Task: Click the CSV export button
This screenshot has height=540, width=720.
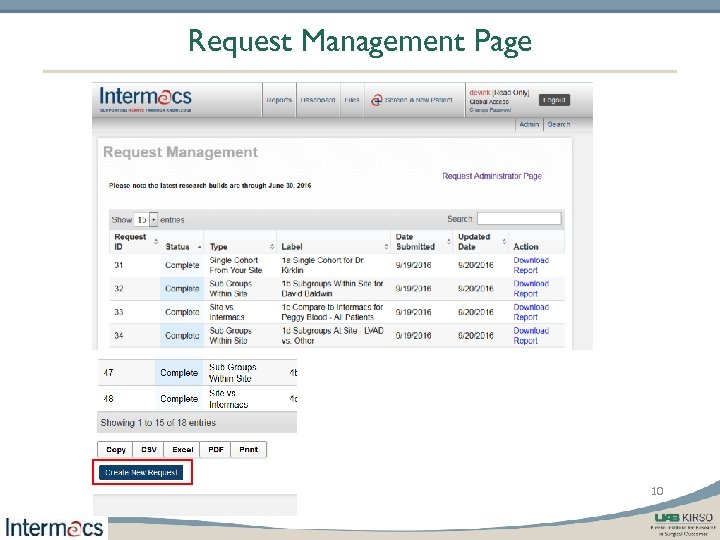Action: coord(149,450)
